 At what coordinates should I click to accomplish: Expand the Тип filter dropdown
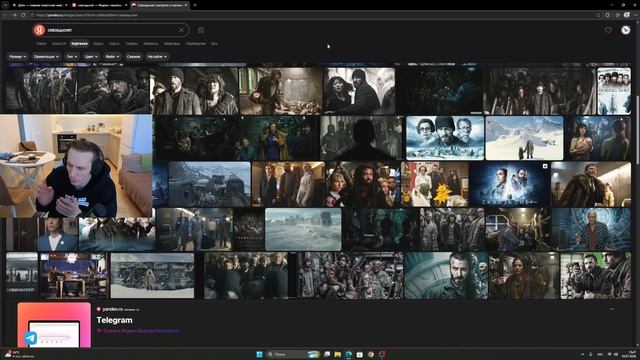coord(72,57)
